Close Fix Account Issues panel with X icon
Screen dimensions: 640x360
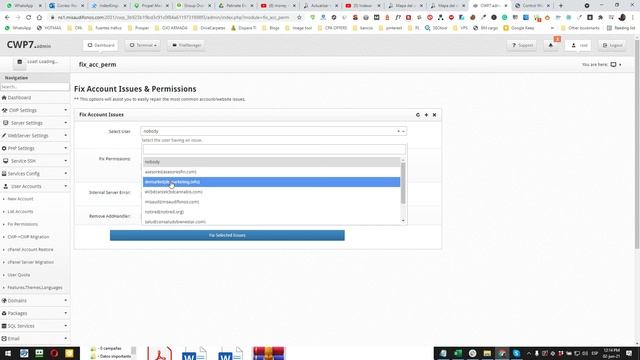pyautogui.click(x=434, y=115)
